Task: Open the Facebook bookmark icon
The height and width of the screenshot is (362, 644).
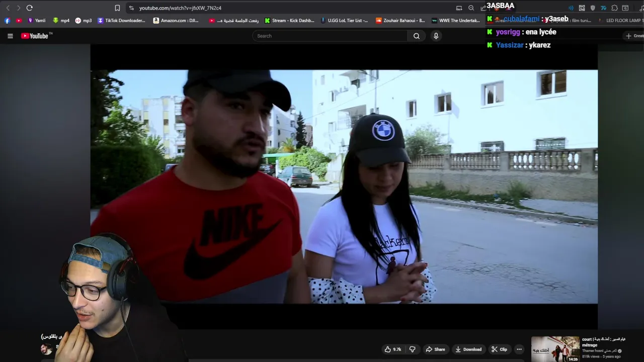Action: 7,21
